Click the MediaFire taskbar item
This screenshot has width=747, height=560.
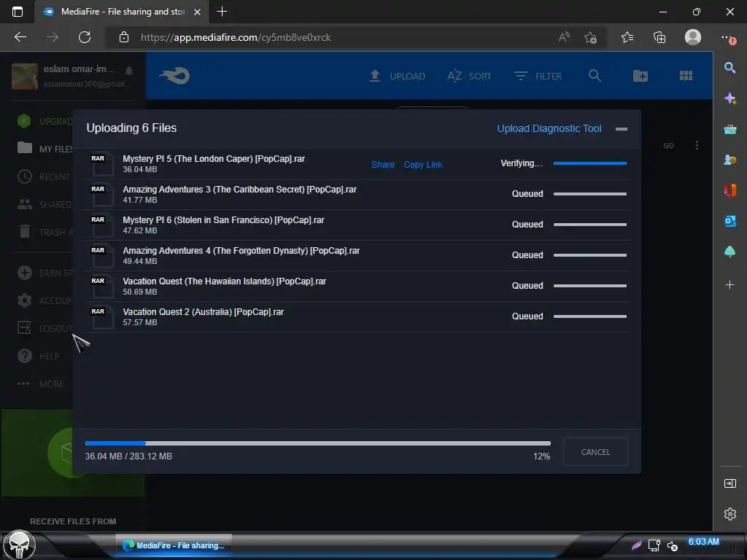tap(174, 545)
